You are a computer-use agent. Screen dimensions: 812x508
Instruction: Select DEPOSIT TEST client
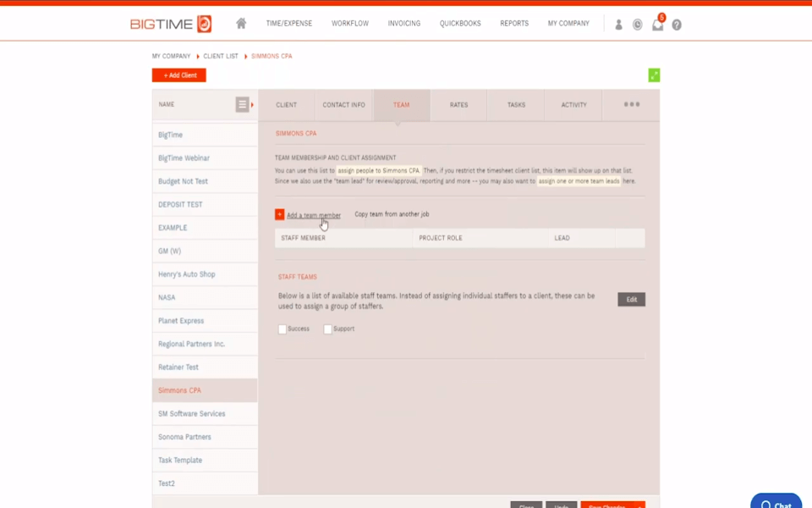click(205, 205)
